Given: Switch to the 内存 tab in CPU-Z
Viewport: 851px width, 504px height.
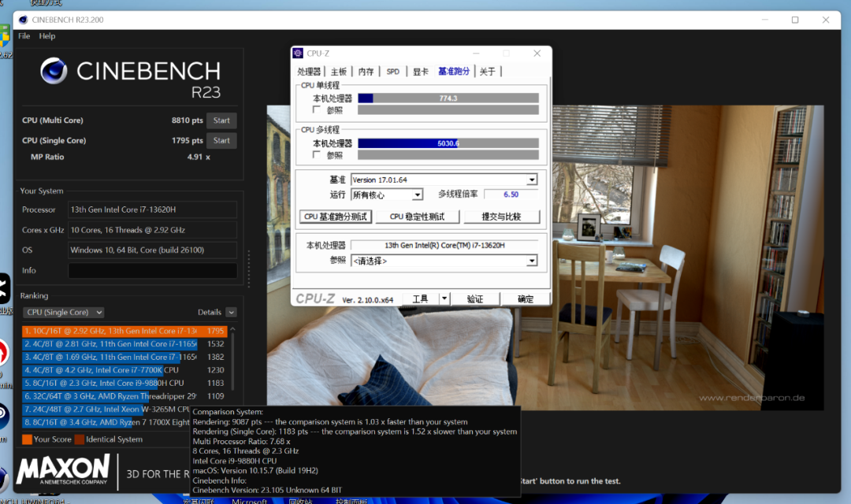Looking at the screenshot, I should click(x=366, y=72).
